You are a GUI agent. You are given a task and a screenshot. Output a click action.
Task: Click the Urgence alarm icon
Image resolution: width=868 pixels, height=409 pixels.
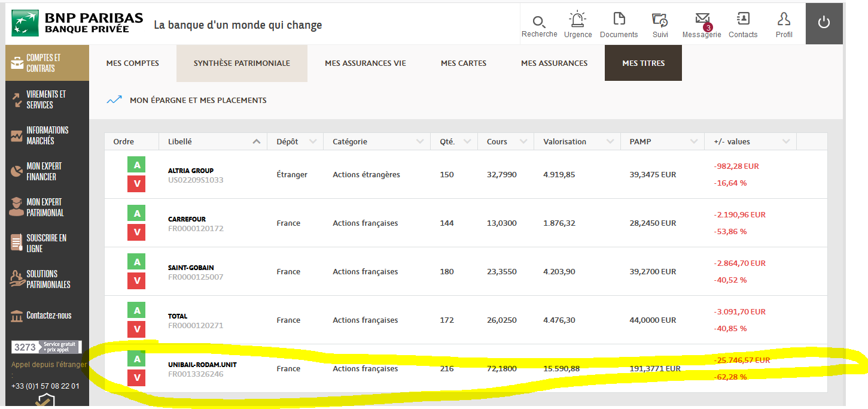[577, 20]
